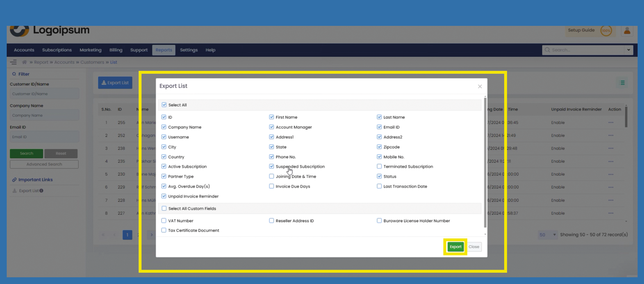Uncheck the Select All checkbox
Screen dimensions: 644x284
(x=164, y=105)
